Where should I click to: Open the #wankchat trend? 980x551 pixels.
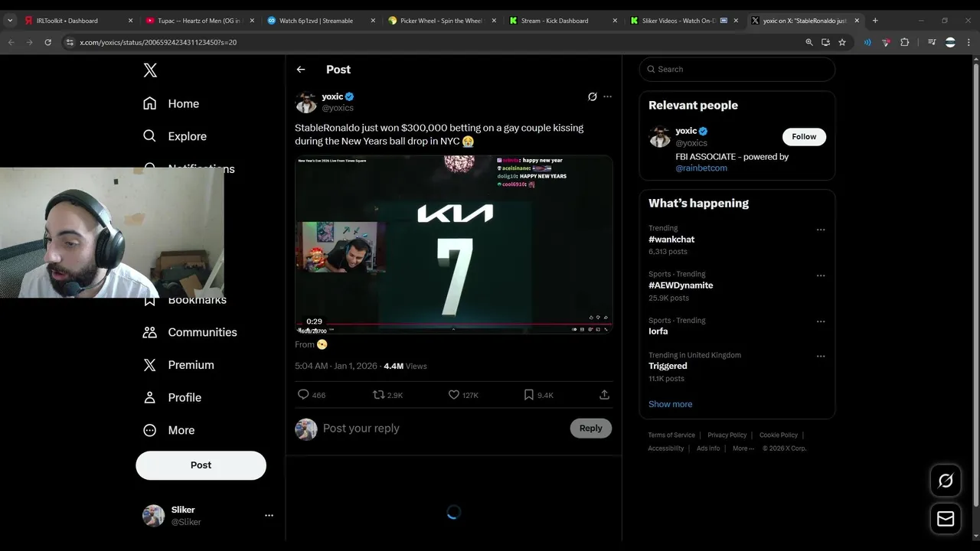671,240
